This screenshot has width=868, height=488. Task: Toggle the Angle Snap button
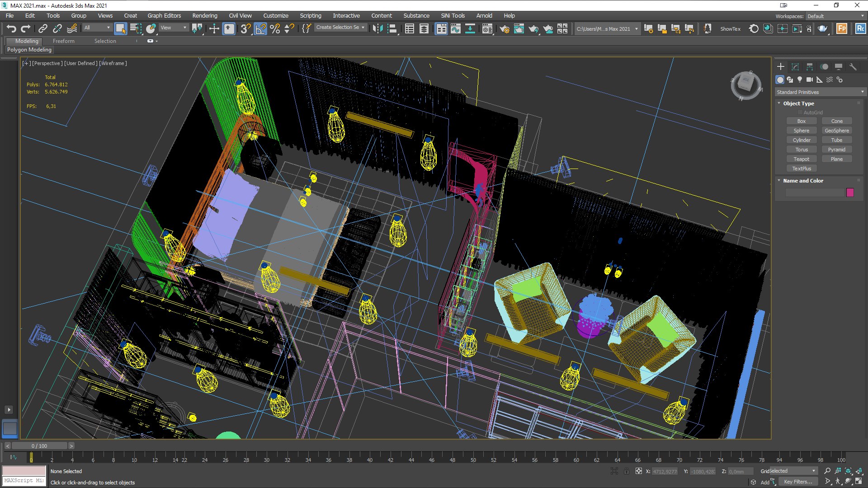[x=260, y=29]
